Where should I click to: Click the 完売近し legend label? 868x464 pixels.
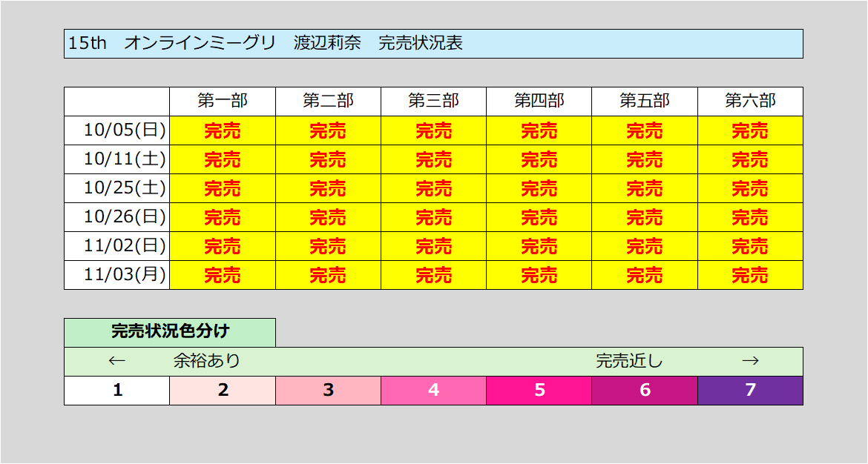pyautogui.click(x=629, y=361)
